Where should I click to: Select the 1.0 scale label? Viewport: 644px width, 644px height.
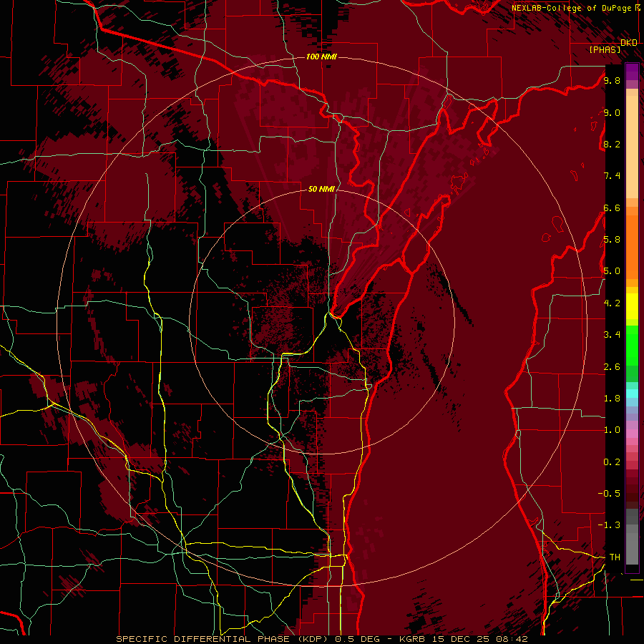612,430
